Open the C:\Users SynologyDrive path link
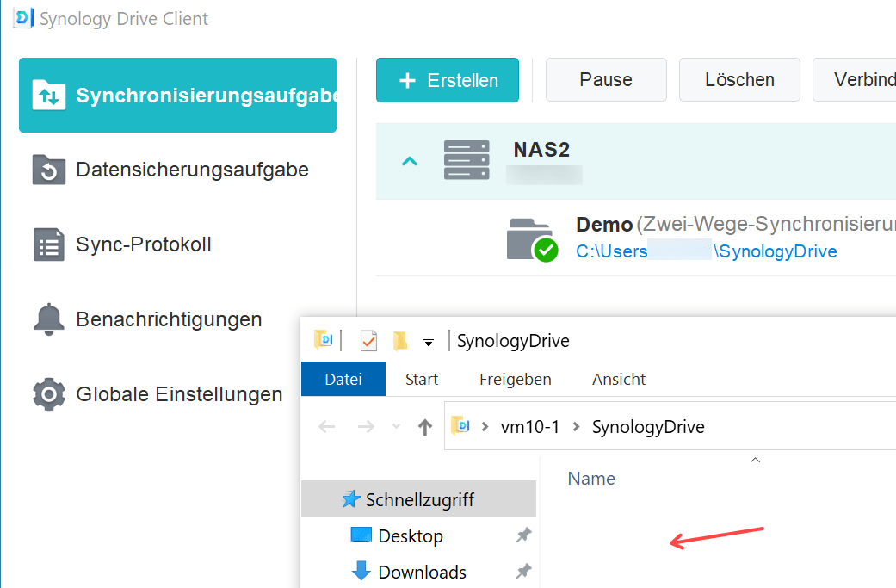The height and width of the screenshot is (588, 896). [706, 251]
